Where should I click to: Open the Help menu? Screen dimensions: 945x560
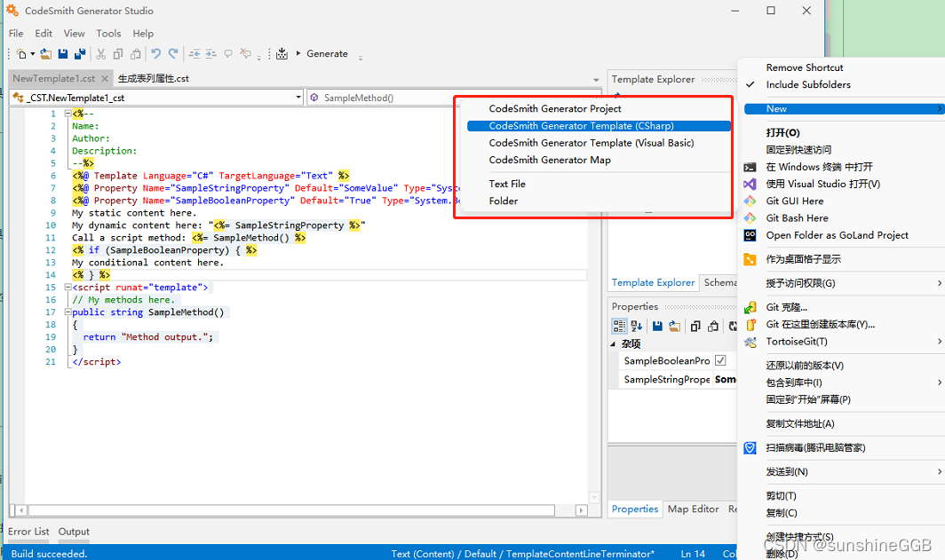pyautogui.click(x=143, y=33)
